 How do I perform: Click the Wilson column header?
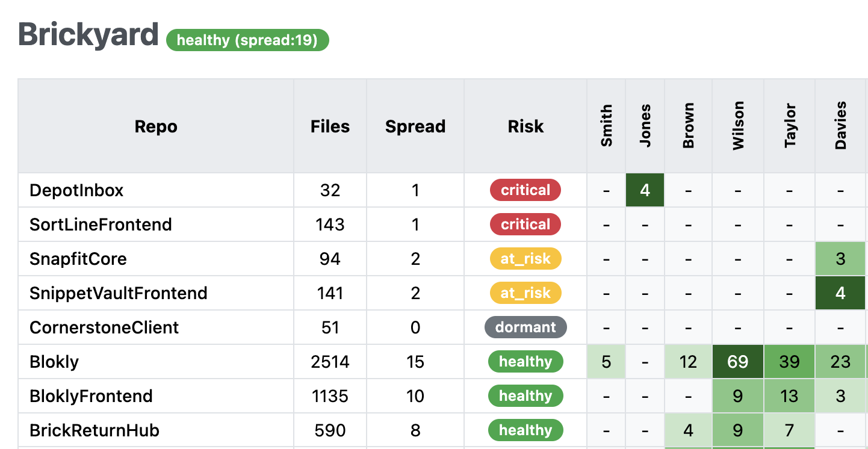738,126
